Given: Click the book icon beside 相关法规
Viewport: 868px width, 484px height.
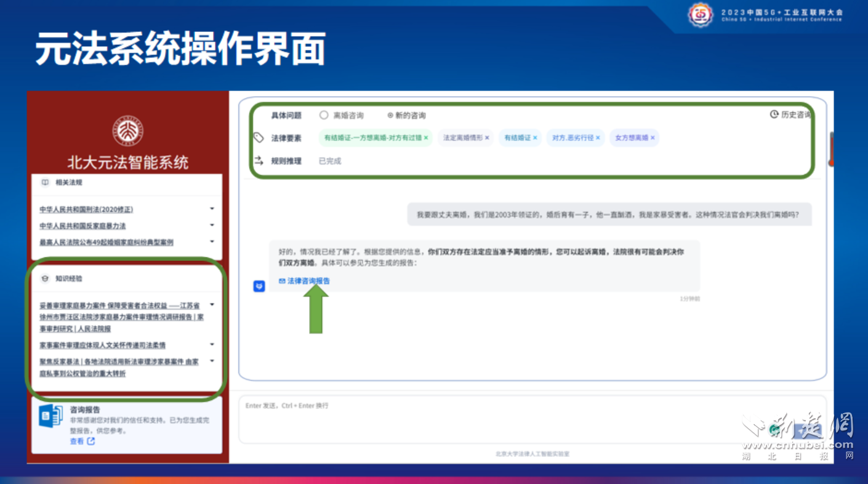Looking at the screenshot, I should (45, 183).
